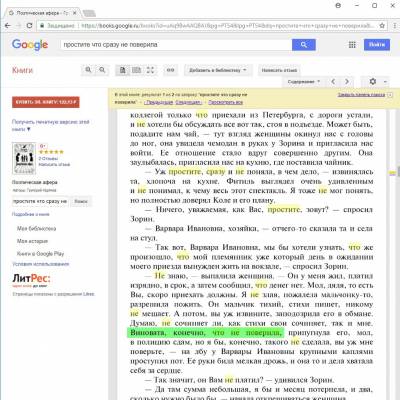Click the blue Войти sign-in button

[x=377, y=45]
